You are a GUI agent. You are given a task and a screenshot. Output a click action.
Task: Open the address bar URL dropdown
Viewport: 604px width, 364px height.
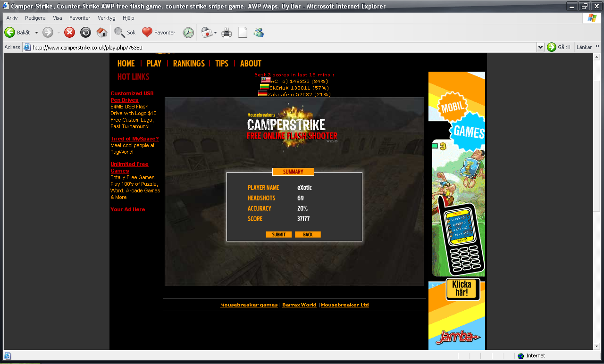coord(540,47)
